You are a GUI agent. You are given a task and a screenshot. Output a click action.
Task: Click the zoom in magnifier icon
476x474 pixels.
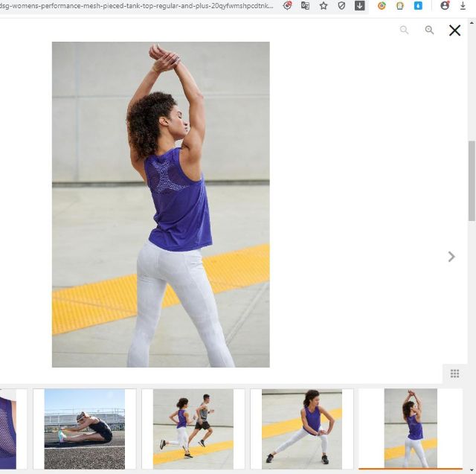tap(429, 31)
